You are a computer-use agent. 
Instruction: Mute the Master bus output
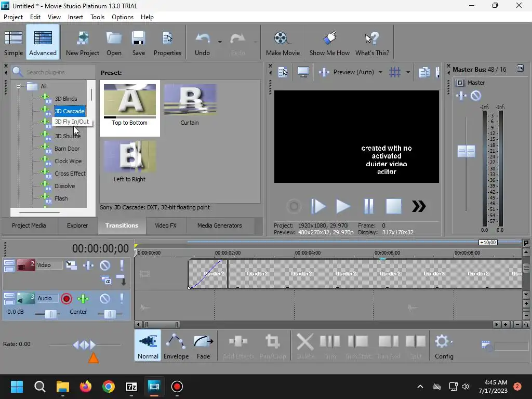(x=476, y=96)
